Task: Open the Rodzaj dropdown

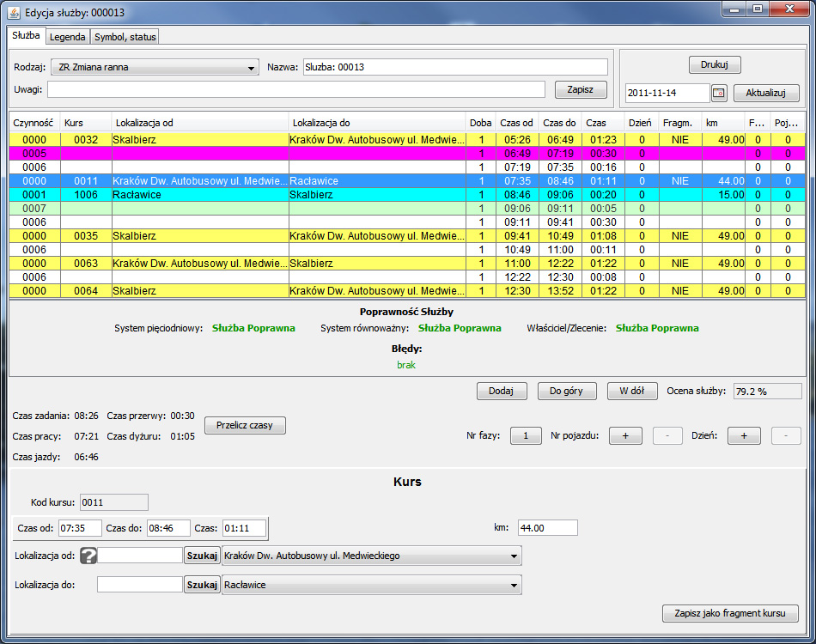Action: tap(155, 67)
